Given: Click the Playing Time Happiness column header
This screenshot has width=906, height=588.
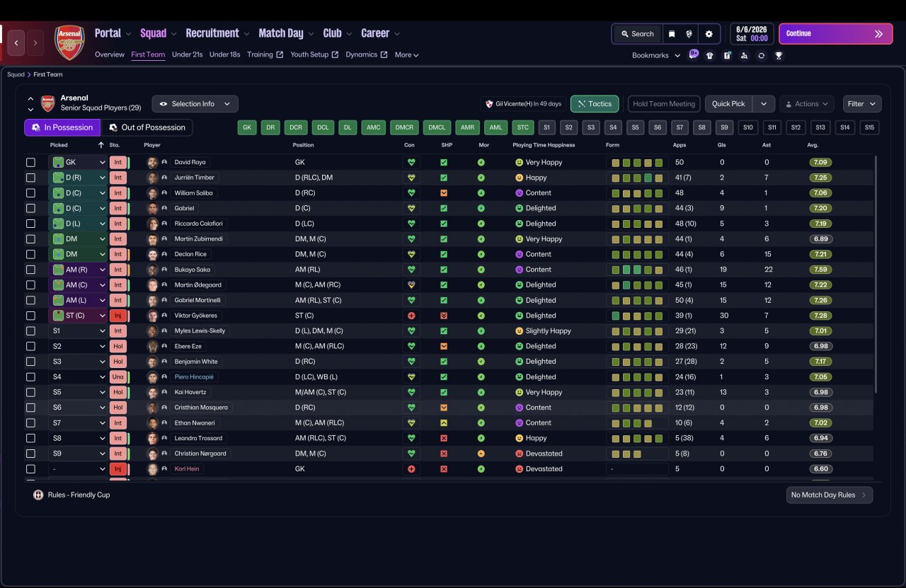Looking at the screenshot, I should point(544,145).
